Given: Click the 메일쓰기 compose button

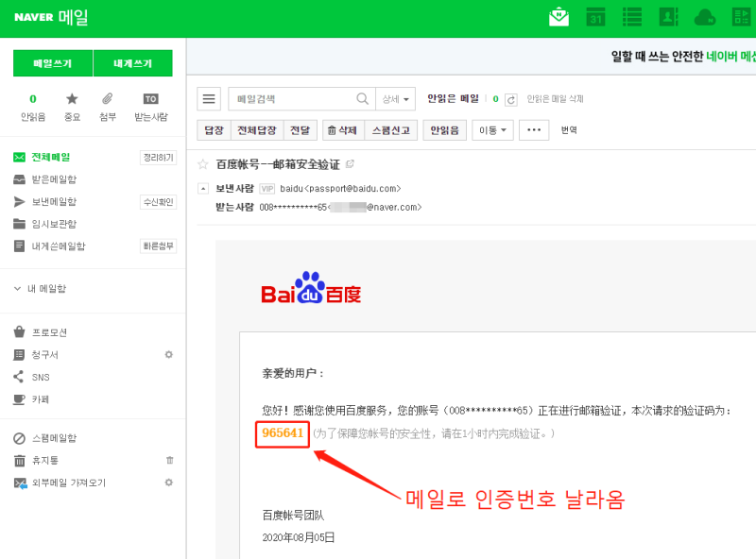Looking at the screenshot, I should (x=53, y=63).
